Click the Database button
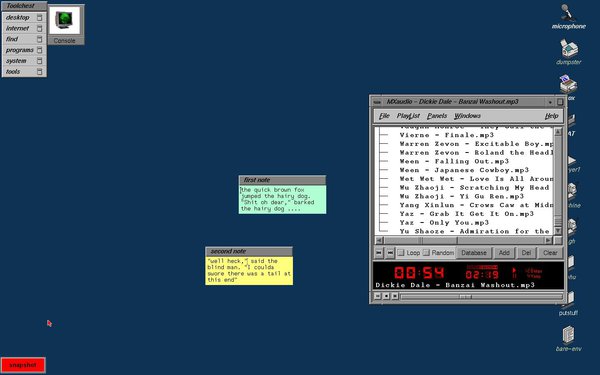Viewport: 600px width, 375px height. [474, 253]
